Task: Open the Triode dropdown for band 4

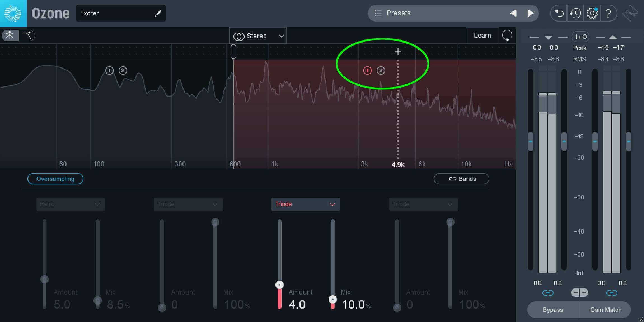Action: tap(423, 204)
